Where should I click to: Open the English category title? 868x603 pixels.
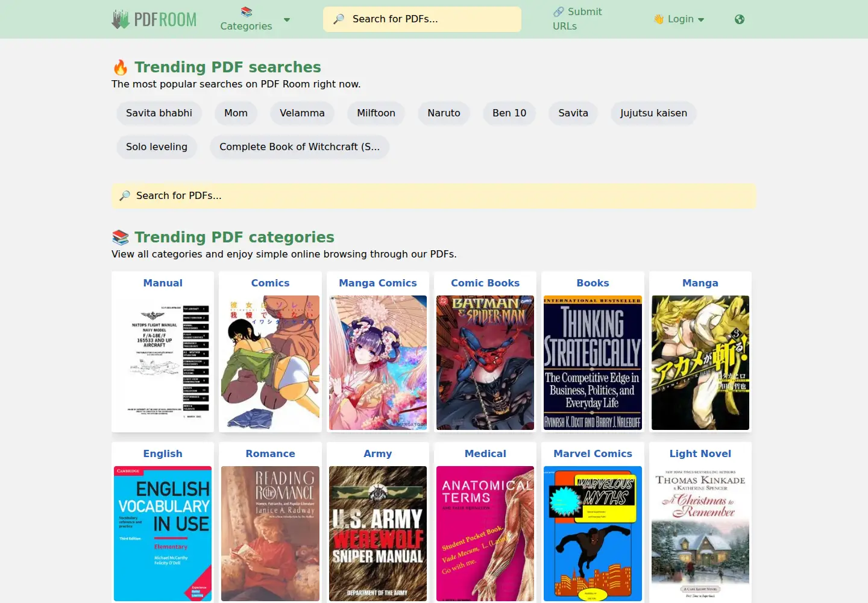tap(163, 453)
